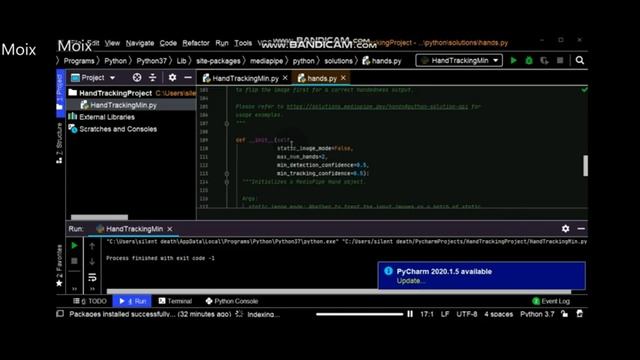Toggle the Structure side tool window
640x360 pixels.
(x=60, y=143)
